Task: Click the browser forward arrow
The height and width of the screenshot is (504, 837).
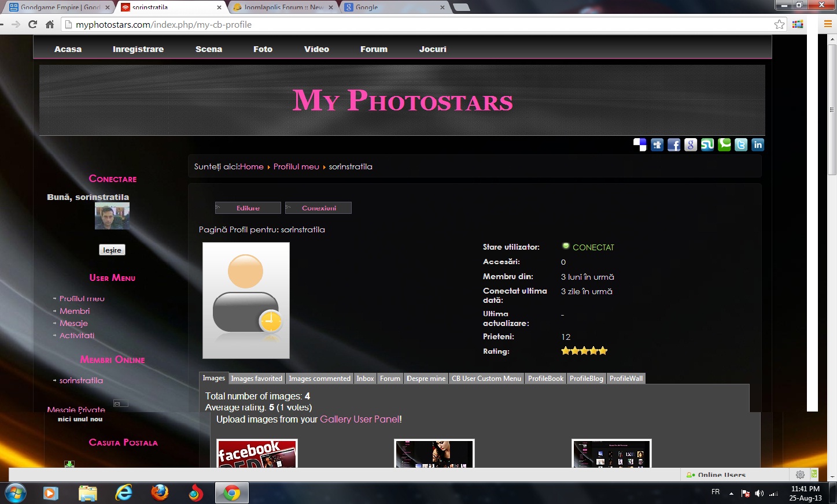Action: click(16, 24)
